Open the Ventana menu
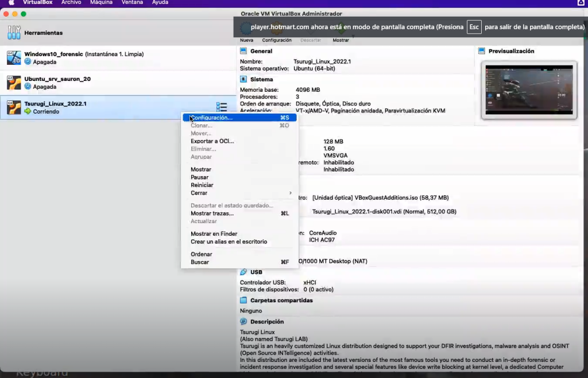Viewport: 588px width, 378px height. (132, 3)
